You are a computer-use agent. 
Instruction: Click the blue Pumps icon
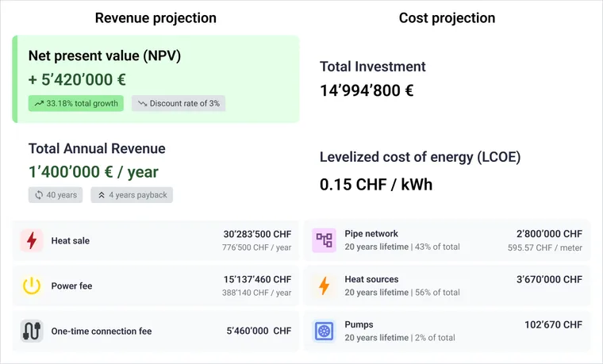(325, 331)
